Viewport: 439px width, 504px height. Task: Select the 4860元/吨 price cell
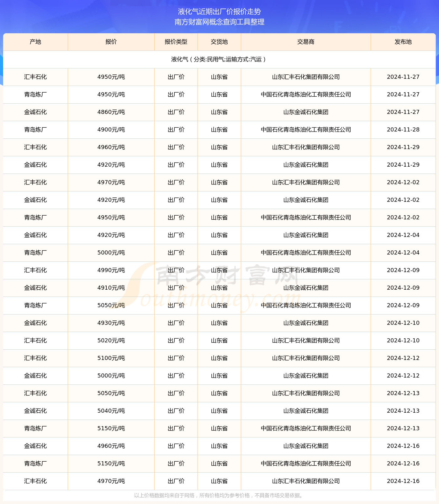(x=111, y=112)
